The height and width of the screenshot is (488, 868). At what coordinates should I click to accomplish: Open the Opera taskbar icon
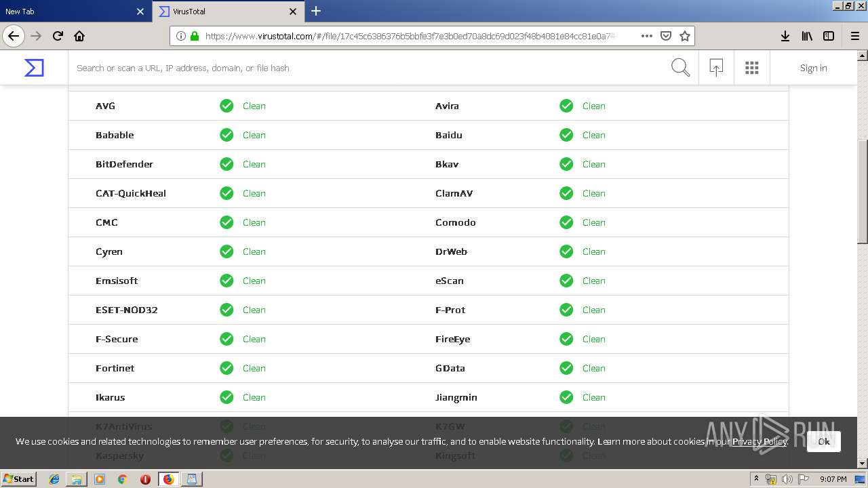tap(145, 479)
